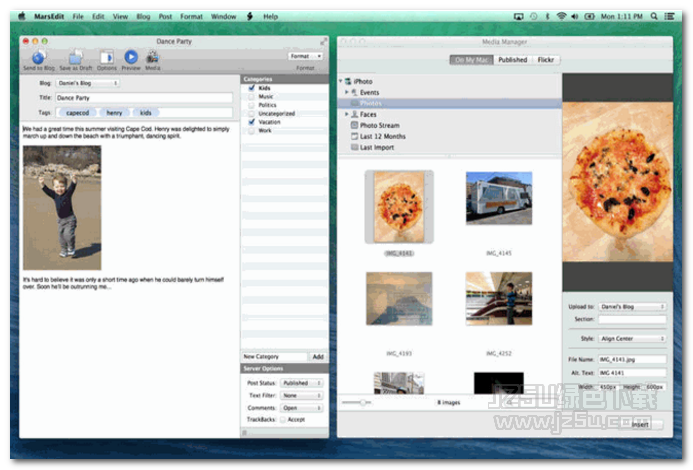Expand the Events tree node
693x470 pixels.
[x=346, y=92]
